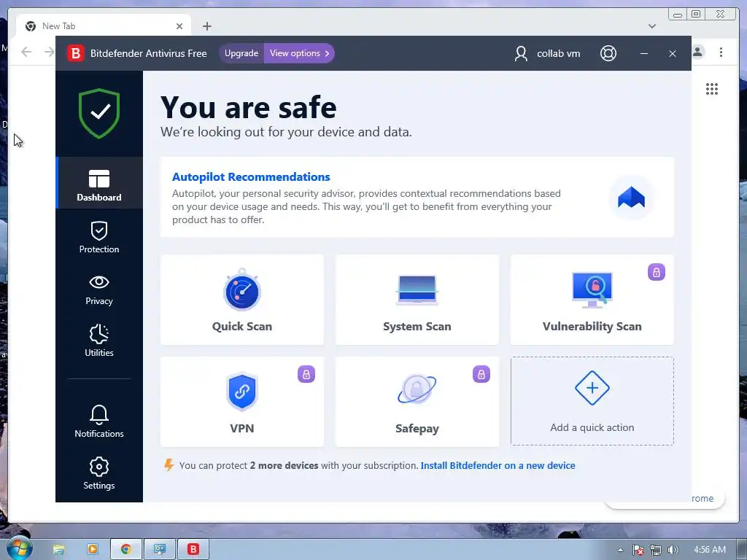Open the media player taskbar icon

tap(93, 550)
